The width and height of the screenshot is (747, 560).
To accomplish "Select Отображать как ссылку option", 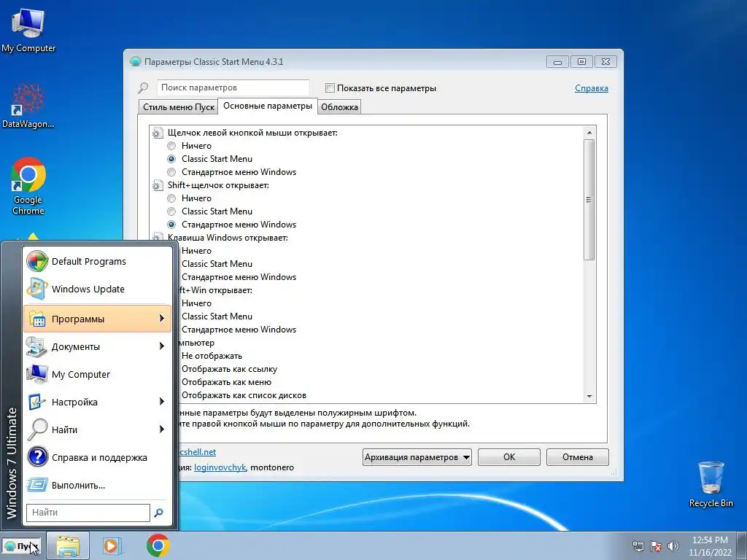I will (x=229, y=369).
